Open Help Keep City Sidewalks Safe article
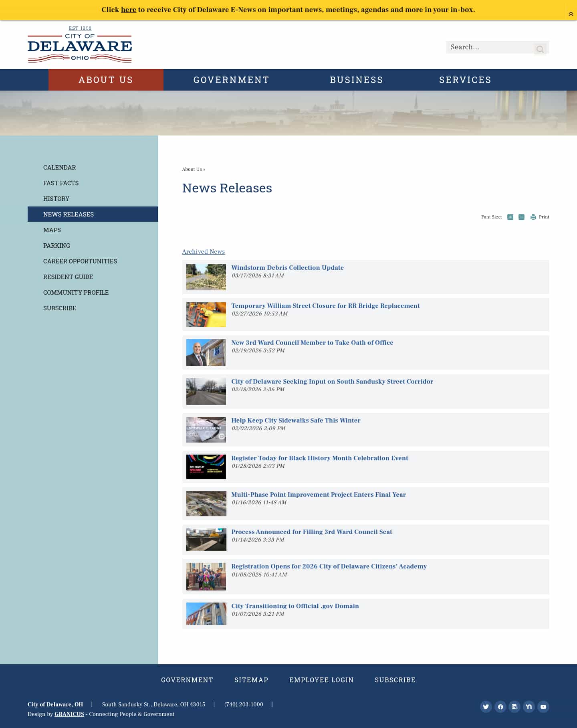577x728 pixels. 296,420
